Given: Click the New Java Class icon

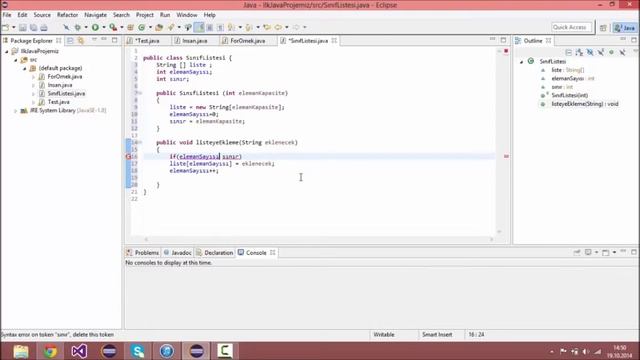Looking at the screenshot, I should [142, 27].
